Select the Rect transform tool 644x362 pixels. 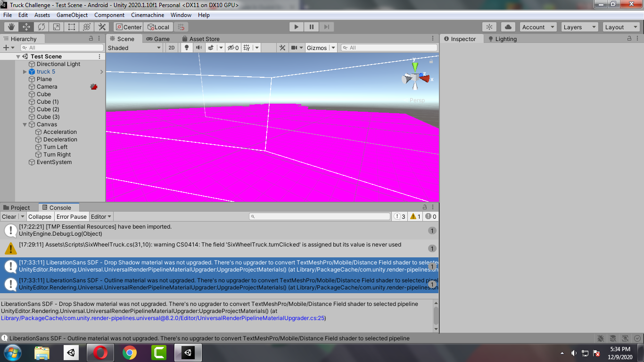71,27
